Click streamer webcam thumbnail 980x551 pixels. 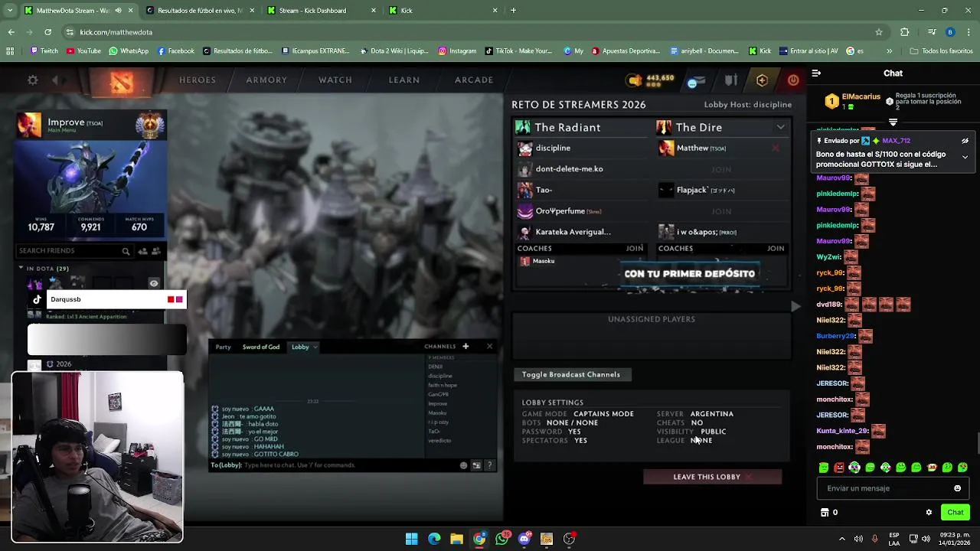(97, 458)
